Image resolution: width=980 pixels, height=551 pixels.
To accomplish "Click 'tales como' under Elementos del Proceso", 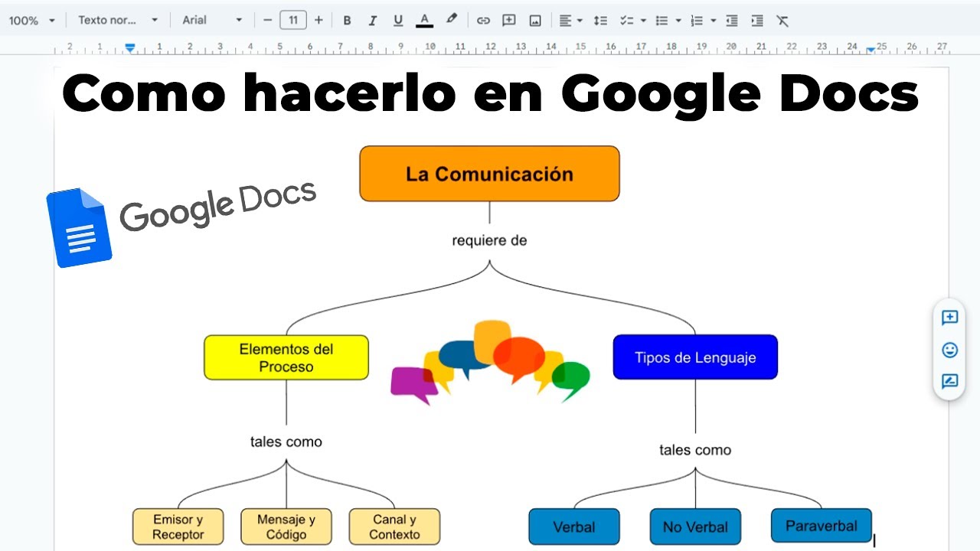I will point(286,442).
